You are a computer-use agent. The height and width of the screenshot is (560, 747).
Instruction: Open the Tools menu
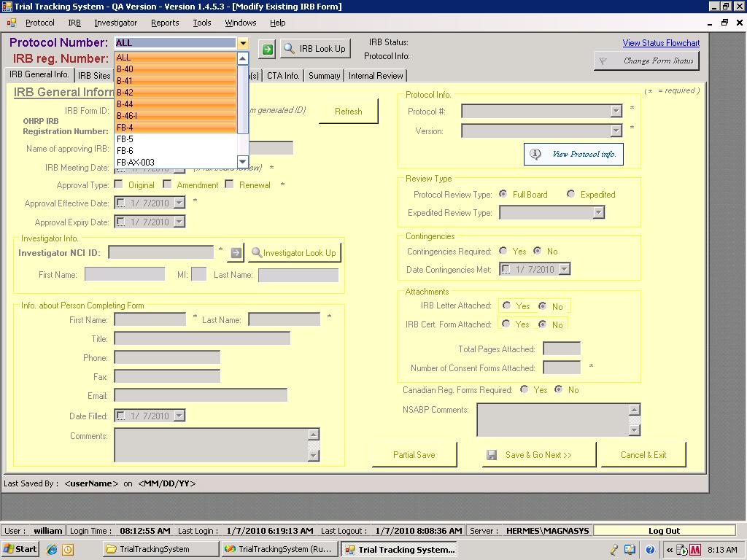pyautogui.click(x=202, y=23)
